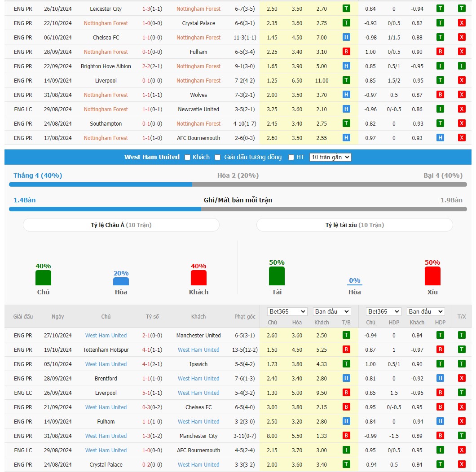Click the T/X badge in Manchester United row
Image resolution: width=476 pixels, height=472 pixels.
[x=462, y=335]
